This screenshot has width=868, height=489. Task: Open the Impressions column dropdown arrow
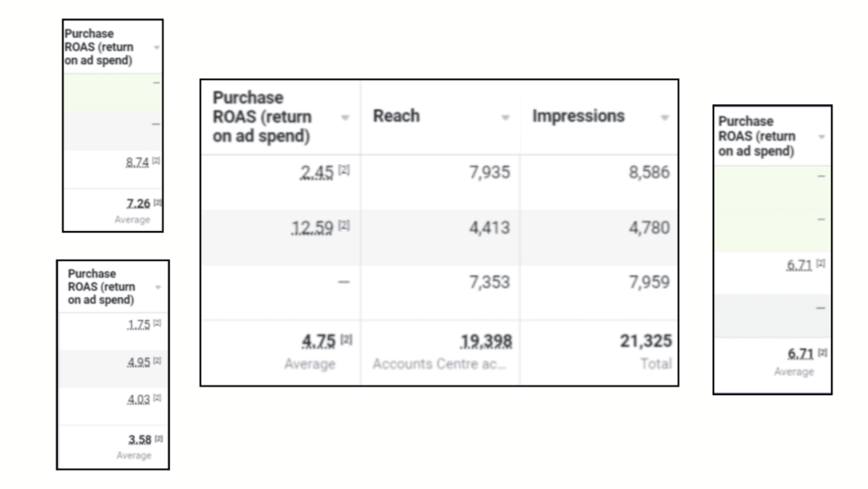point(665,117)
